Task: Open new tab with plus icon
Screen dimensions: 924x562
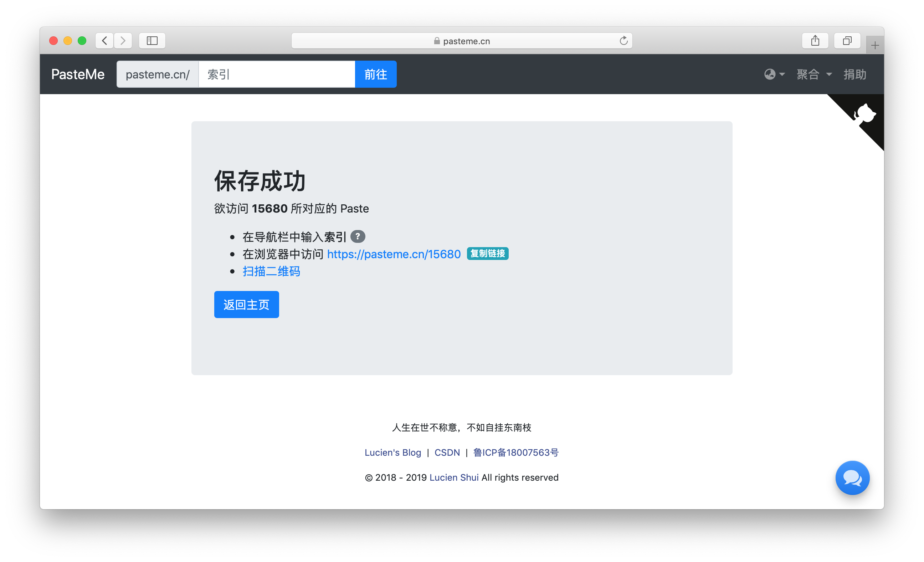Action: pos(875,46)
